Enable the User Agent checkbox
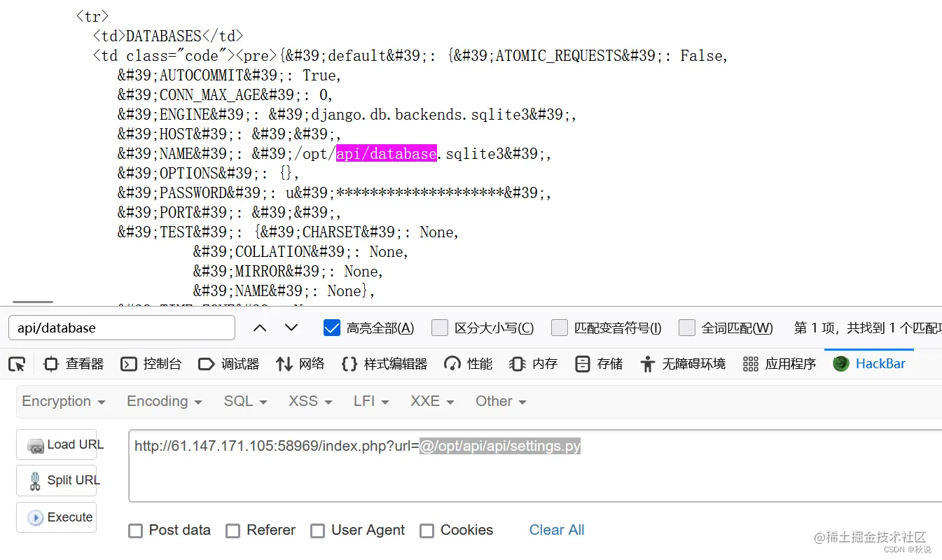 pos(318,531)
